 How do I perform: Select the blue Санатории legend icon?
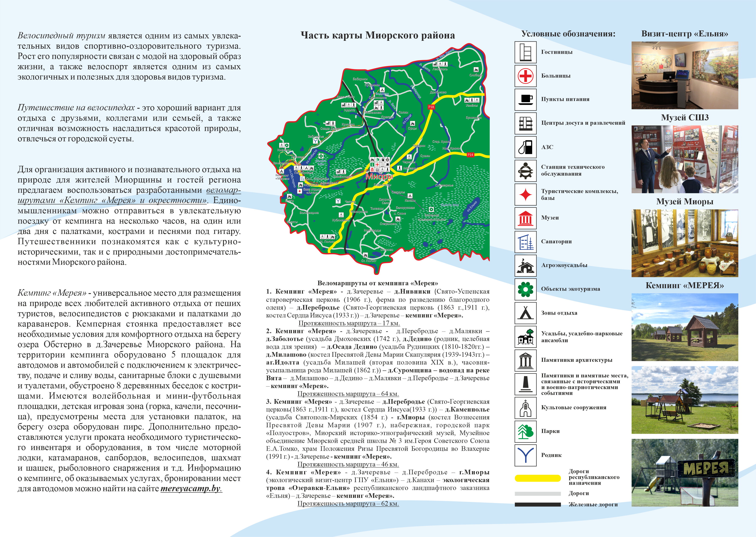[x=525, y=242]
